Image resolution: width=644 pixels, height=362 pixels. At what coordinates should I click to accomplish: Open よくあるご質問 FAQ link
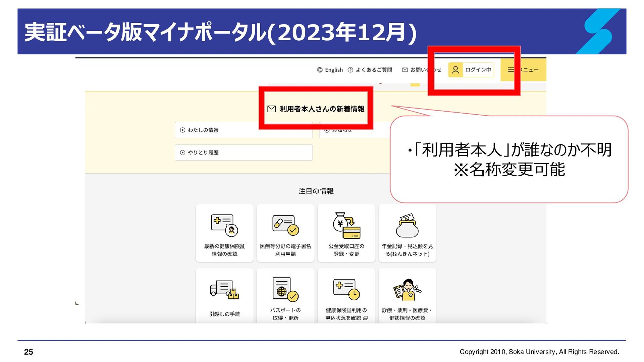[374, 70]
